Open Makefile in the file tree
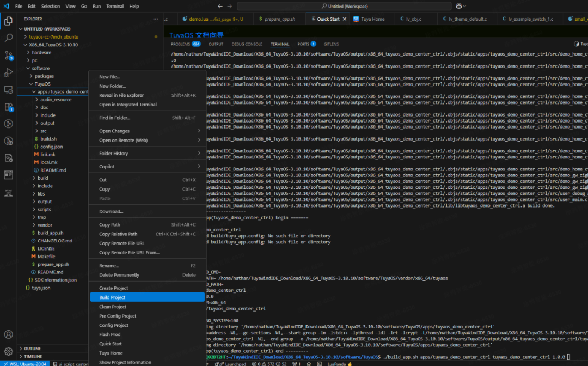This screenshot has width=588, height=366. point(46,257)
